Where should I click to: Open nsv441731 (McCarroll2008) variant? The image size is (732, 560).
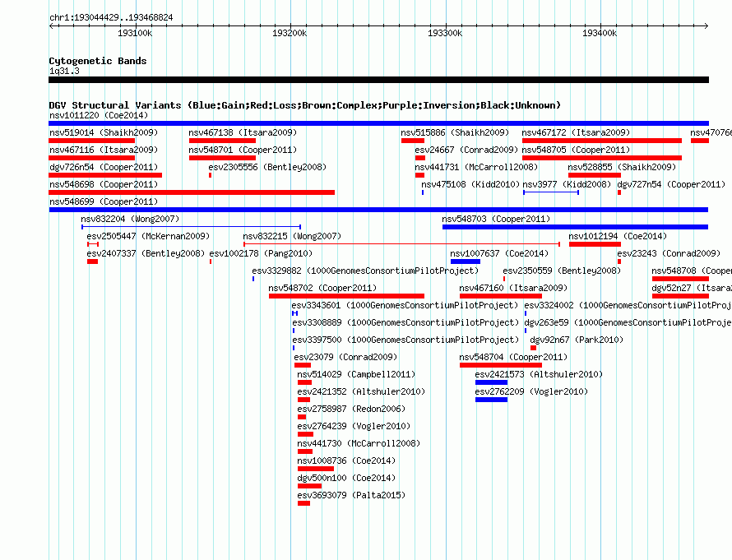pyautogui.click(x=476, y=167)
